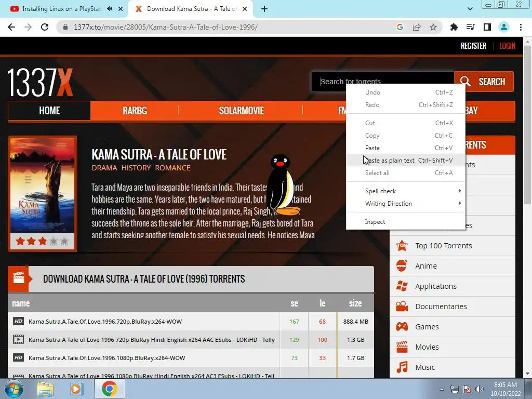532x399 pixels.
Task: Show hidden system tray icons
Action: pos(442,389)
